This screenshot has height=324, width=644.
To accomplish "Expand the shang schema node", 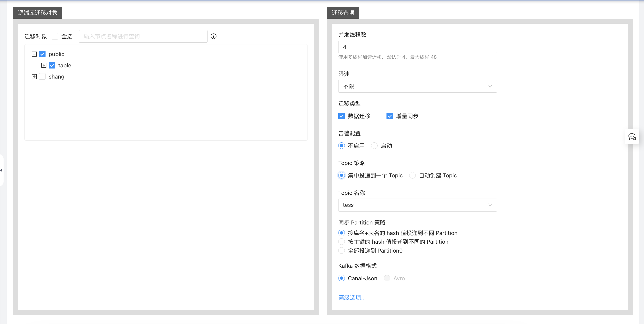I will click(34, 77).
